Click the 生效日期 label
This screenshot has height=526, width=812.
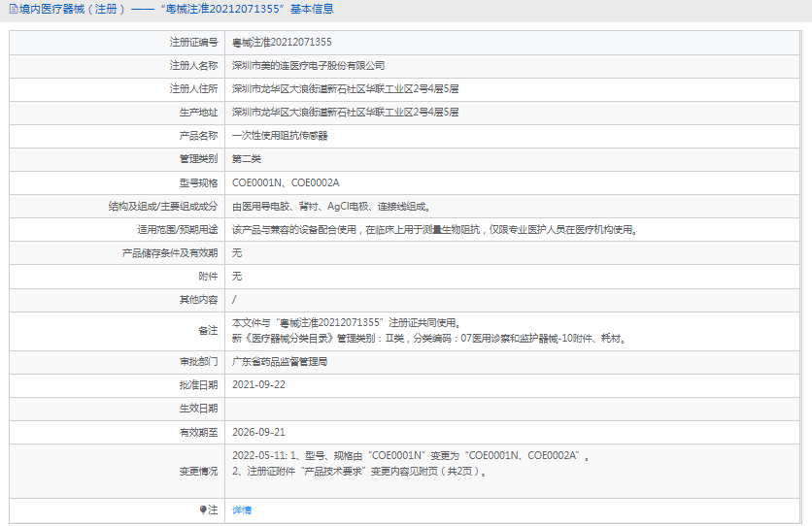[199, 409]
